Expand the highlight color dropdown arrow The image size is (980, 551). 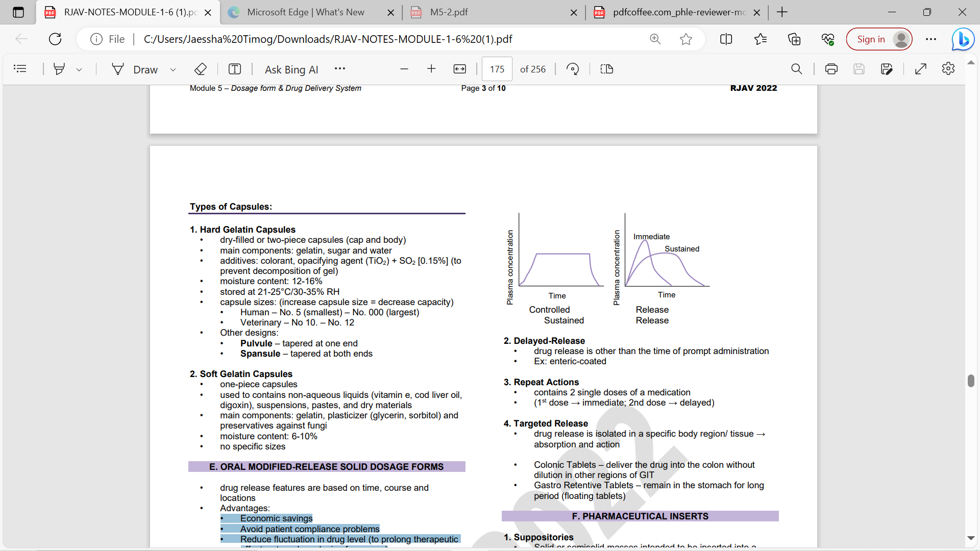point(79,69)
